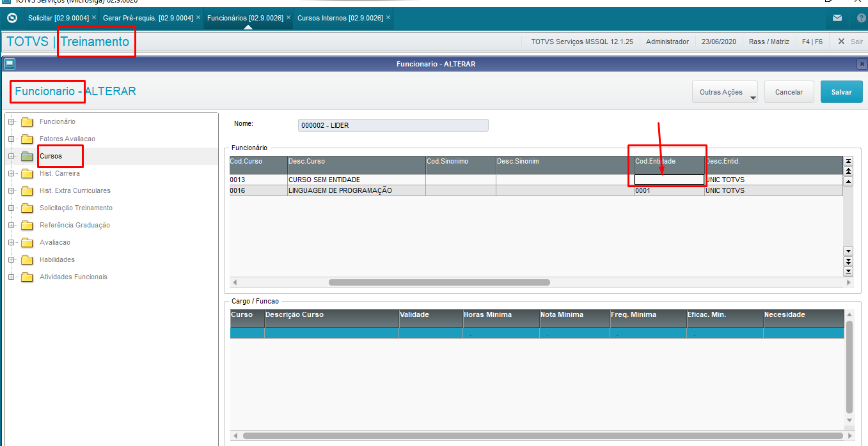The image size is (868, 446).
Task: Click the green folder icon beside Cursos
Action: click(26, 156)
